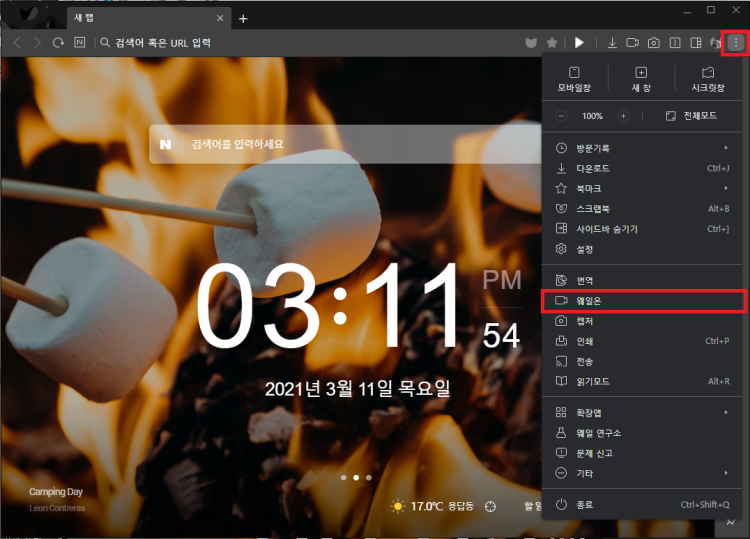
Task: Increase zoom with plus button
Action: click(623, 116)
